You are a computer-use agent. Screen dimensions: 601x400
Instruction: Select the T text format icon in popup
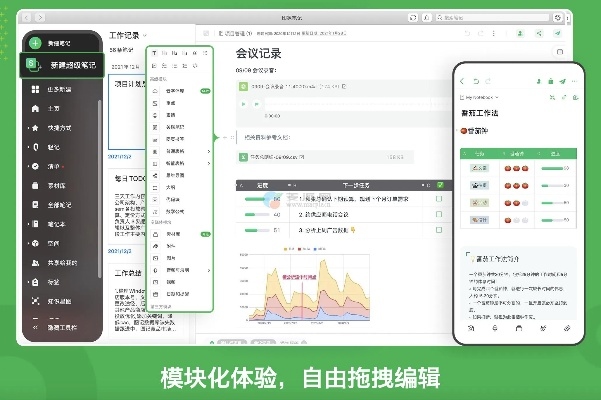click(x=154, y=53)
